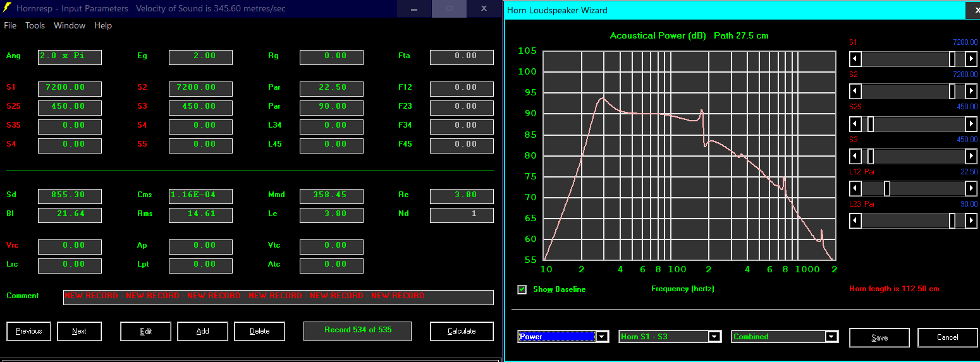Toggle the Show Baseline checkbox

coord(522,289)
